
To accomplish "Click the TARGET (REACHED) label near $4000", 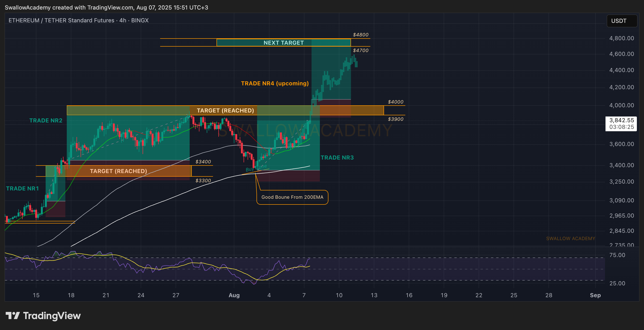I will [225, 110].
